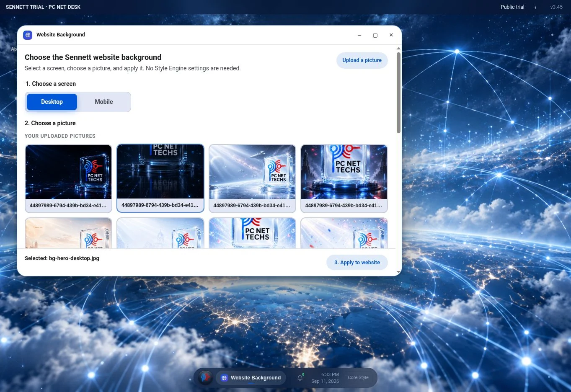Click the '1. Choose a screen' step label

[51, 84]
